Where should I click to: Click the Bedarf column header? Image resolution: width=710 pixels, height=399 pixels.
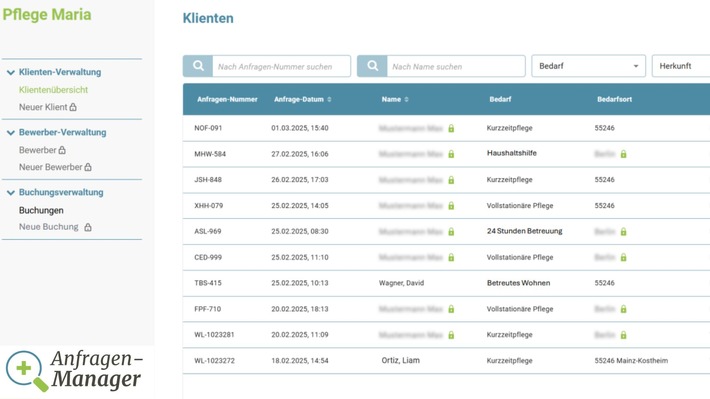(x=500, y=99)
